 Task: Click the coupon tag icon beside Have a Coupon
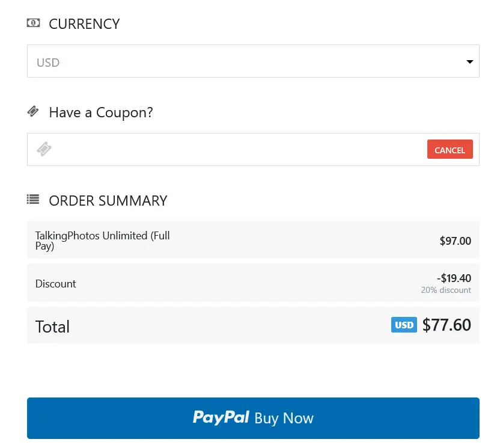pyautogui.click(x=34, y=111)
